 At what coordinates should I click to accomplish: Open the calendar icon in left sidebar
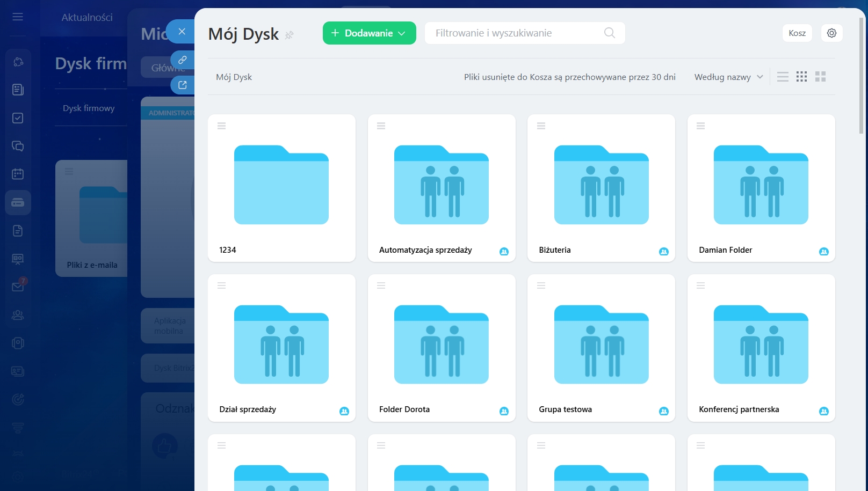point(18,174)
